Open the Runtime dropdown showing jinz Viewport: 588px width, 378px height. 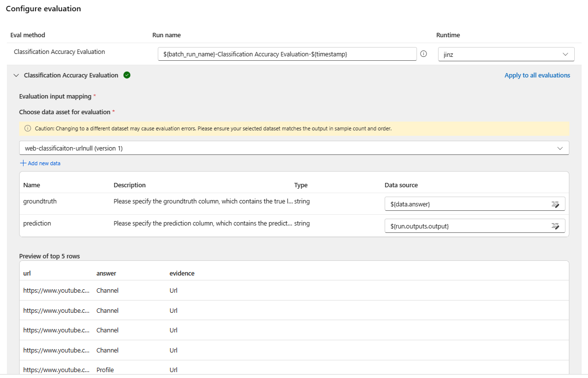[x=506, y=54]
